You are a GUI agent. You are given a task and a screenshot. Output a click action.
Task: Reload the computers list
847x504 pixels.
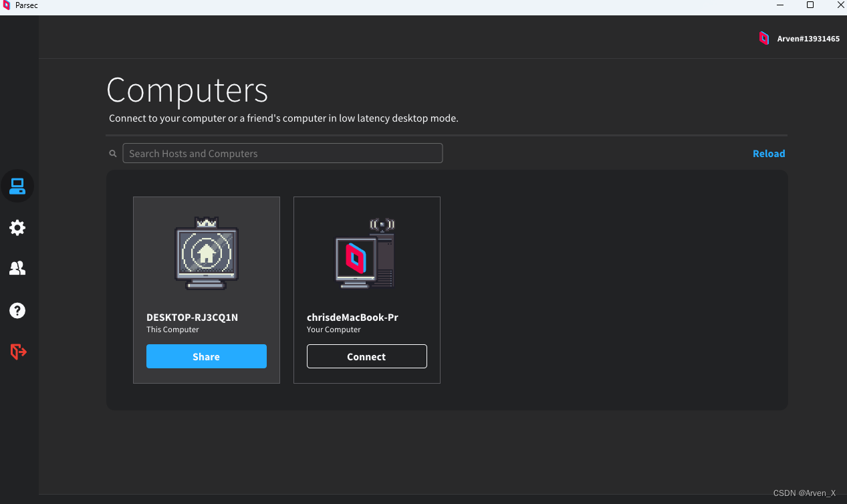click(x=769, y=154)
